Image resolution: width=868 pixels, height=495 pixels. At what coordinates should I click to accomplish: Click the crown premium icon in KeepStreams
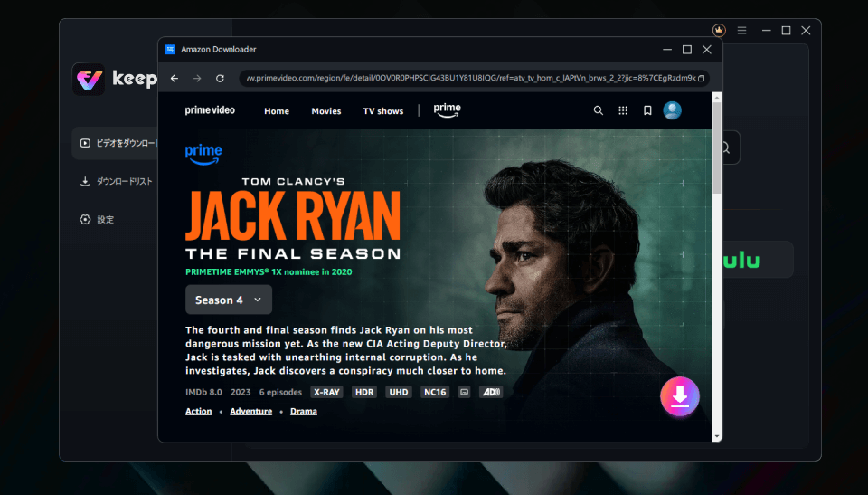719,31
